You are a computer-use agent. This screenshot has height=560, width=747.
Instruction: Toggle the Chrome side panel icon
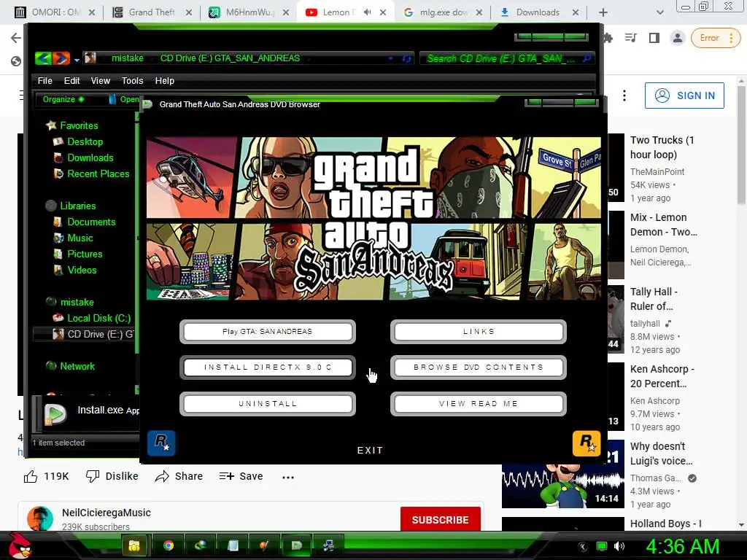(x=654, y=38)
